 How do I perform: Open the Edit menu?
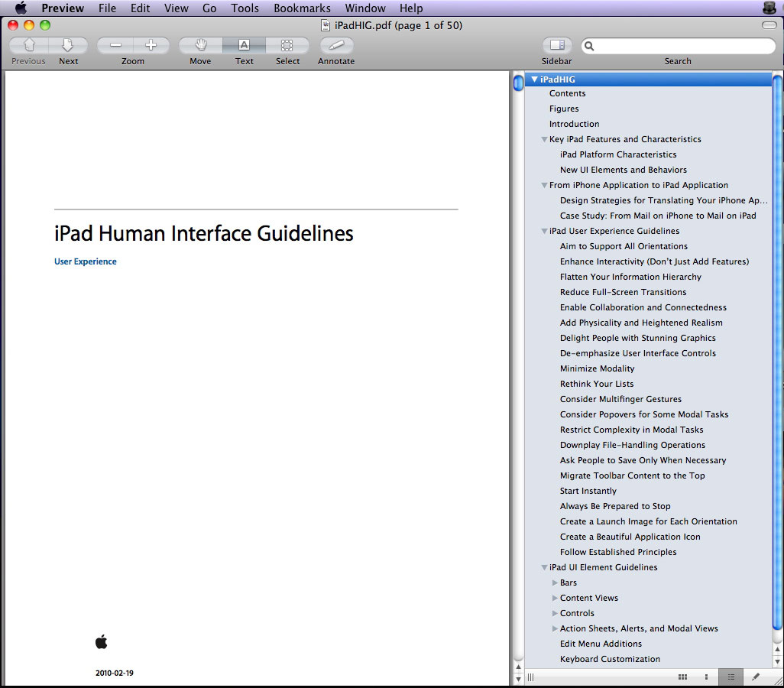point(140,8)
